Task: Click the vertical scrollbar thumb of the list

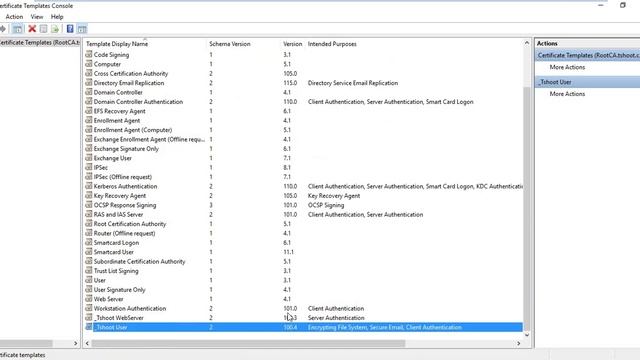Action: (x=527, y=209)
